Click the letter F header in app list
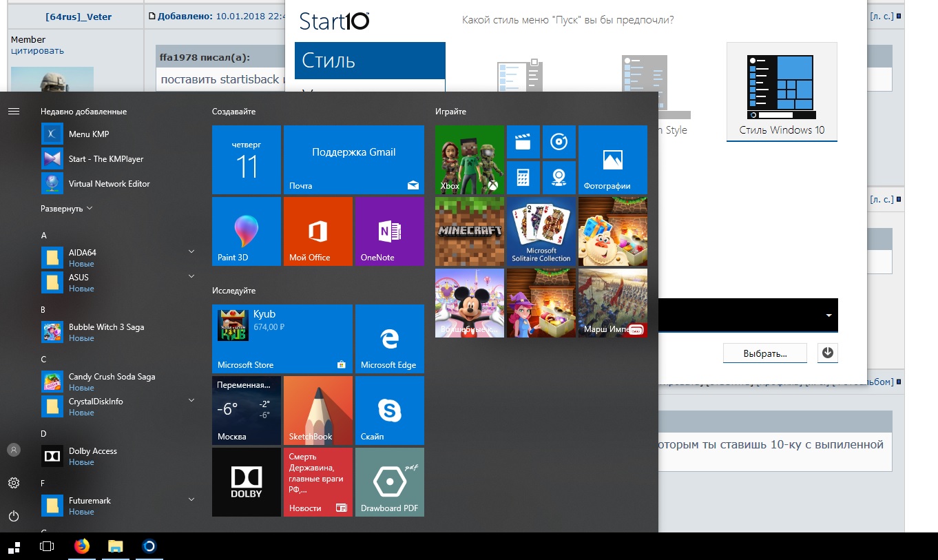Screen dimensions: 938x560 [x=43, y=484]
